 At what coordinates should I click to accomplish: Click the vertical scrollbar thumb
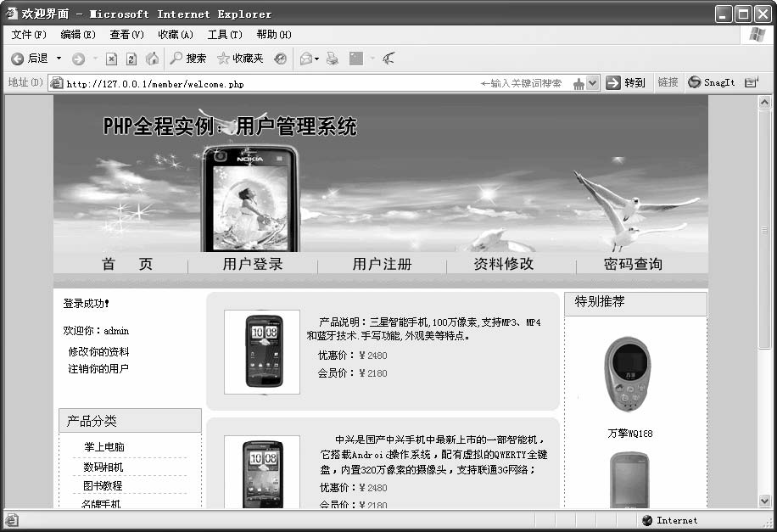click(764, 229)
